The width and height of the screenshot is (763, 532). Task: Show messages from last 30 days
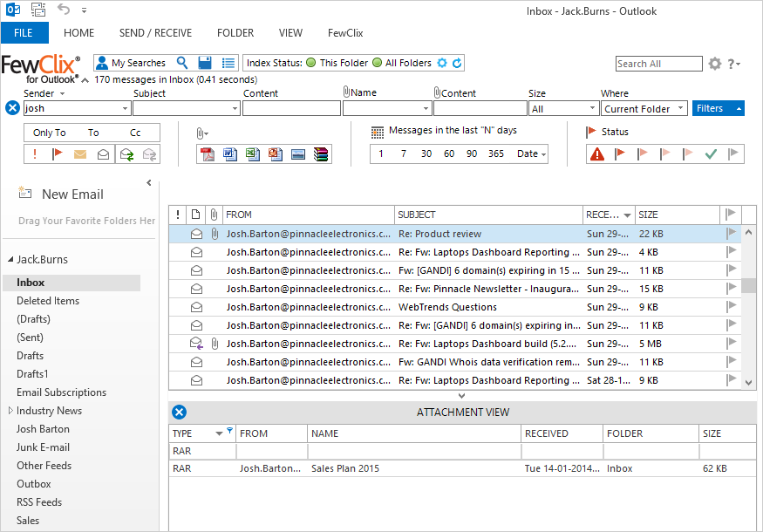[426, 153]
